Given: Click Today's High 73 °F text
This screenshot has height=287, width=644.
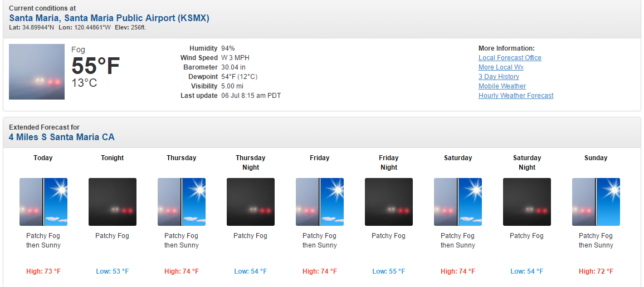Looking at the screenshot, I should click(43, 271).
